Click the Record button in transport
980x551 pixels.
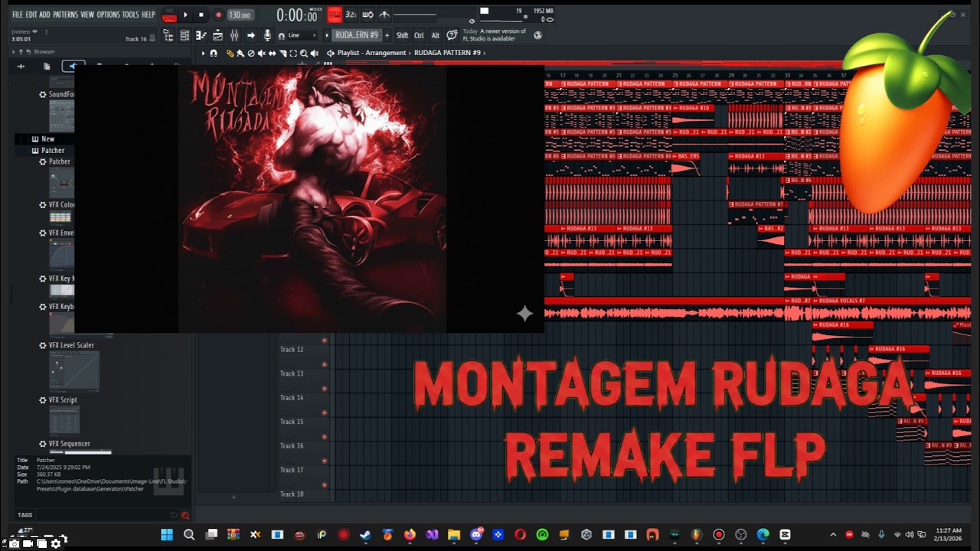click(218, 15)
